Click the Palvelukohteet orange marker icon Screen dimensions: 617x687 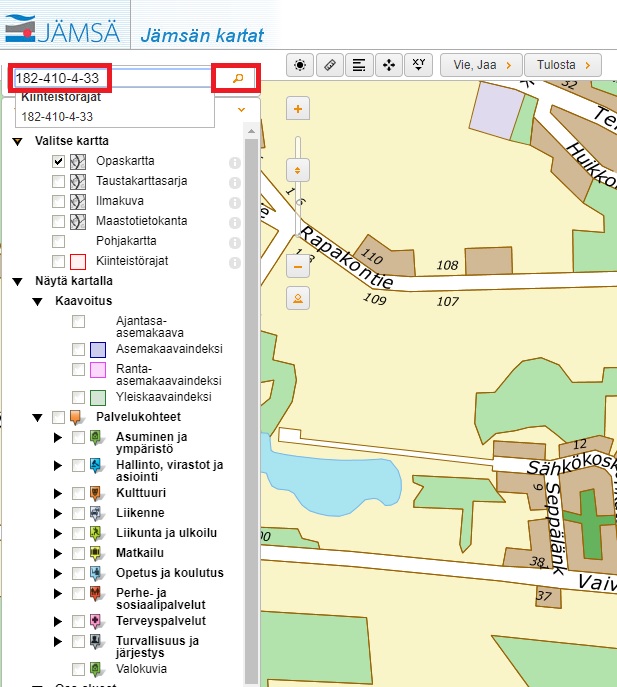pyautogui.click(x=76, y=417)
